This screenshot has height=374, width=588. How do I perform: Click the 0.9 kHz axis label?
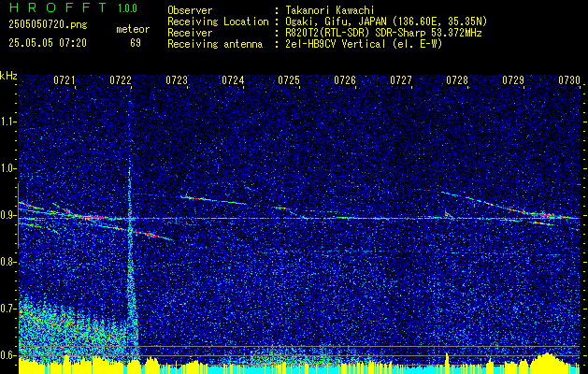pyautogui.click(x=7, y=215)
